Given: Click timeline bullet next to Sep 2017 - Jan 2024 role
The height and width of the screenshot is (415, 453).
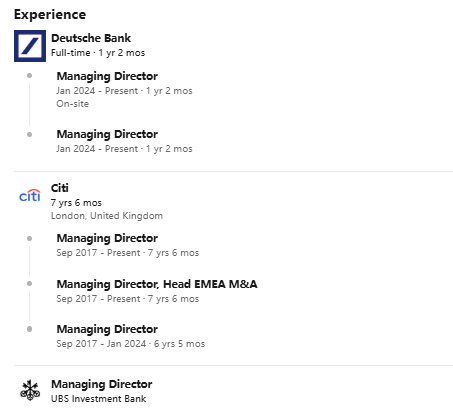Looking at the screenshot, I should point(30,329).
